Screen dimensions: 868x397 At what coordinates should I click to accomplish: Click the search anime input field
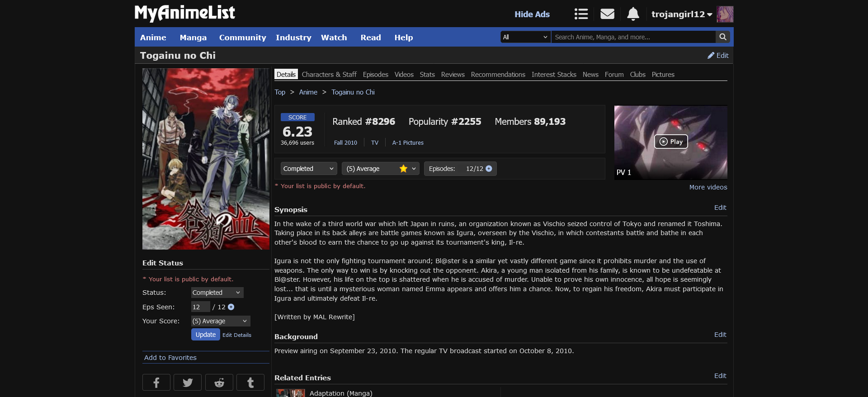(633, 37)
